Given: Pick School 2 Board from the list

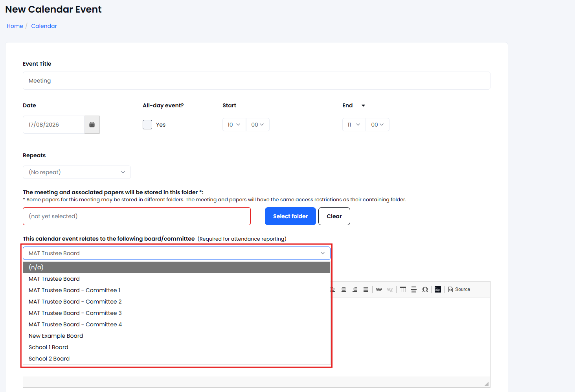Looking at the screenshot, I should pyautogui.click(x=176, y=359).
